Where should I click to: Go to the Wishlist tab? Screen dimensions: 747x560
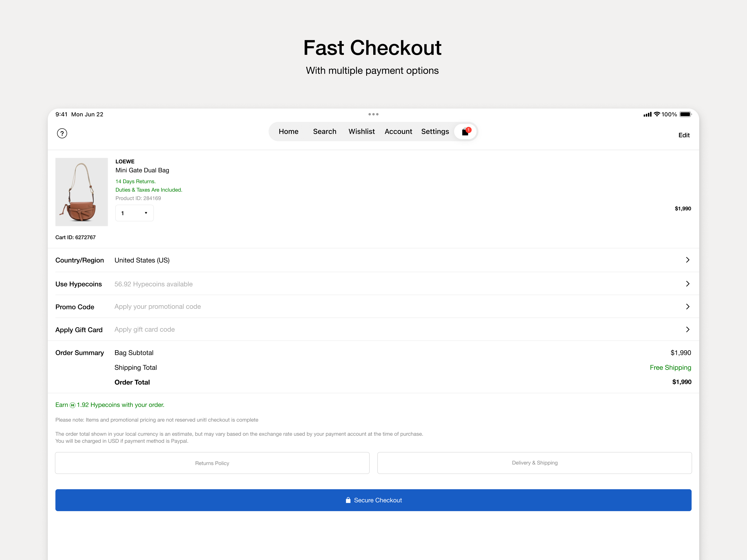click(361, 132)
